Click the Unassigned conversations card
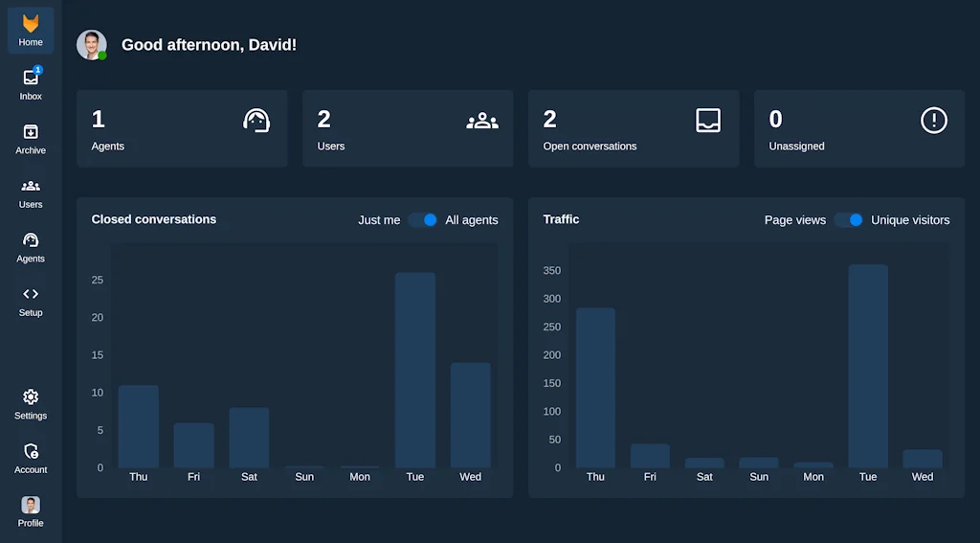The width and height of the screenshot is (980, 543). pyautogui.click(x=859, y=129)
